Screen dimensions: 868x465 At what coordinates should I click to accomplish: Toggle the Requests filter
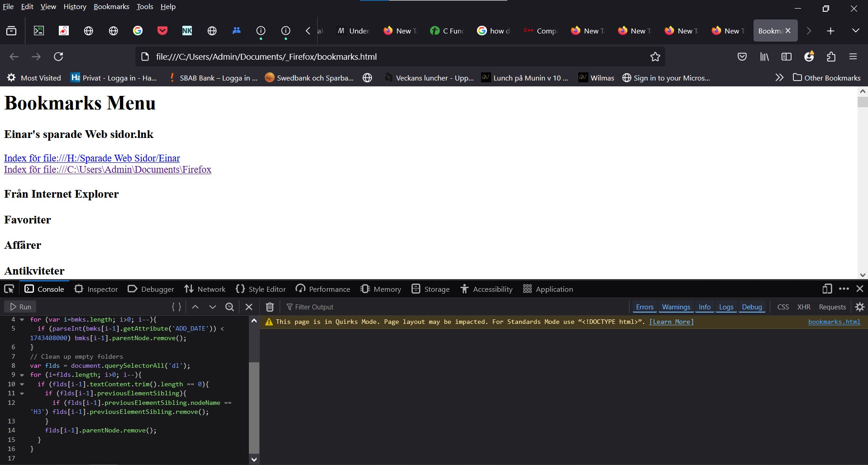click(x=832, y=307)
